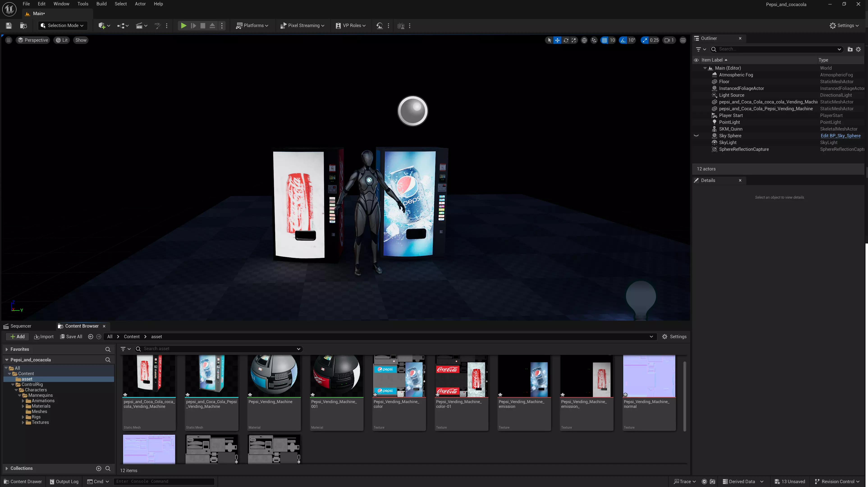Save the current level
This screenshot has width=868, height=487.
pyautogui.click(x=9, y=26)
